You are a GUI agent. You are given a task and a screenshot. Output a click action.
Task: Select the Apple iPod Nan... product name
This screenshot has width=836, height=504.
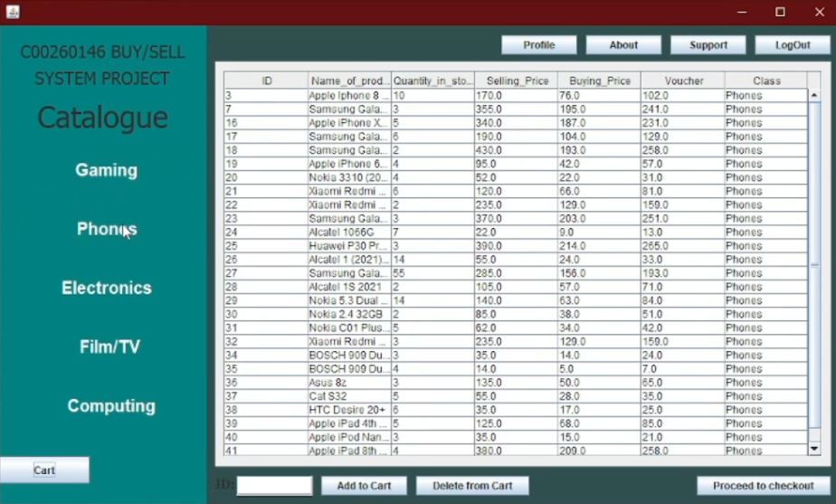pos(349,437)
